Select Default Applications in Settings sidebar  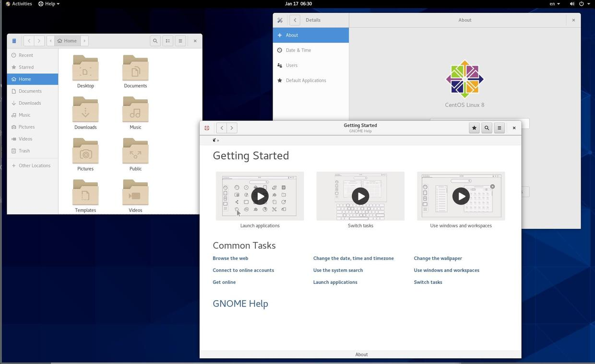coord(306,80)
